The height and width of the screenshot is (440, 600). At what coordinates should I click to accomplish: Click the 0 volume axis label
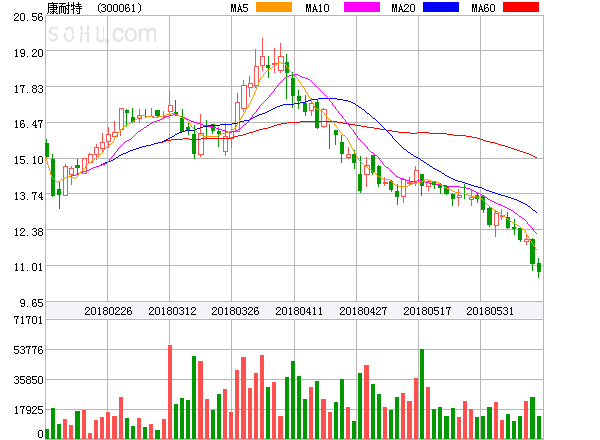point(40,434)
